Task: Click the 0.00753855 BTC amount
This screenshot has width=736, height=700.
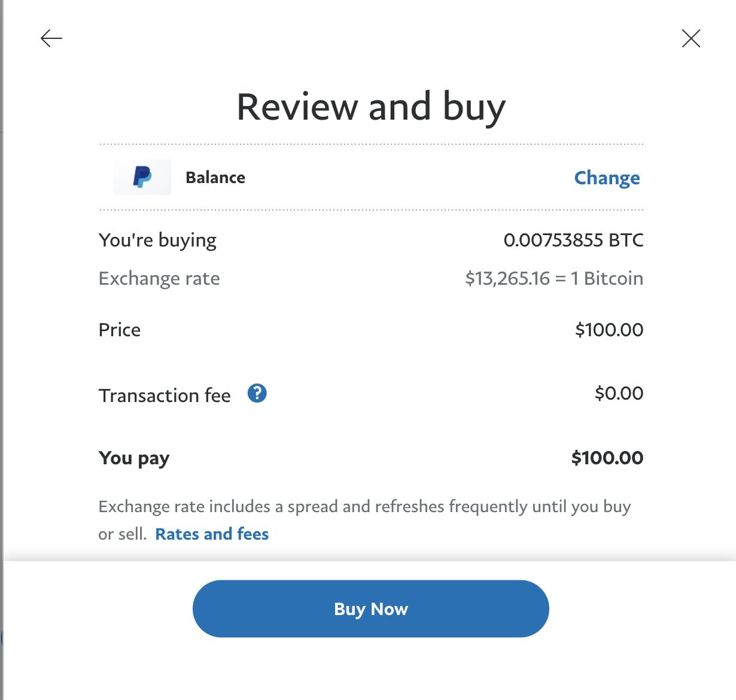Action: tap(573, 241)
